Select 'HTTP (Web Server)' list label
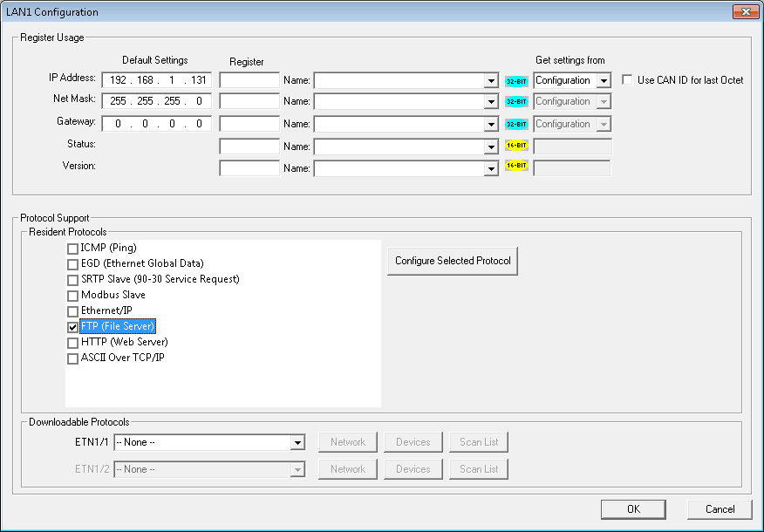Viewport: 764px width, 532px height. (125, 342)
